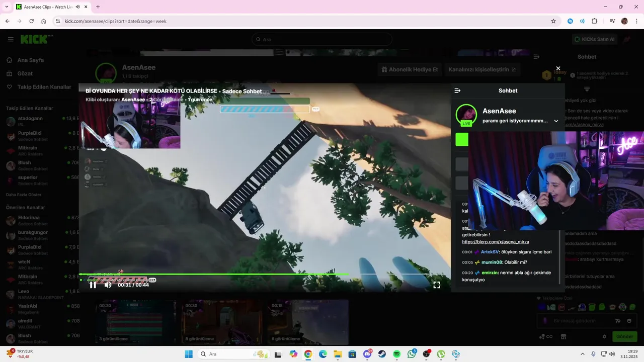This screenshot has width=644, height=362.
Task: Open a new Chrome tab
Action: point(98,7)
